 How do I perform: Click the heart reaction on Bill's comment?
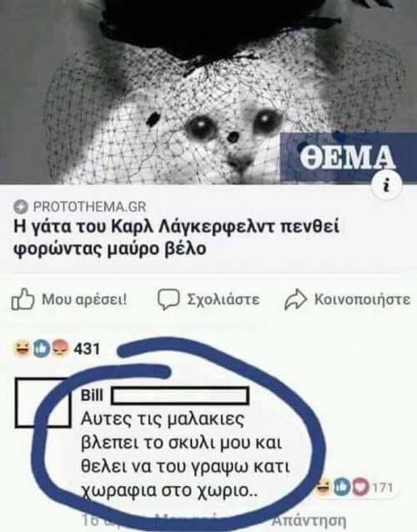362,488
